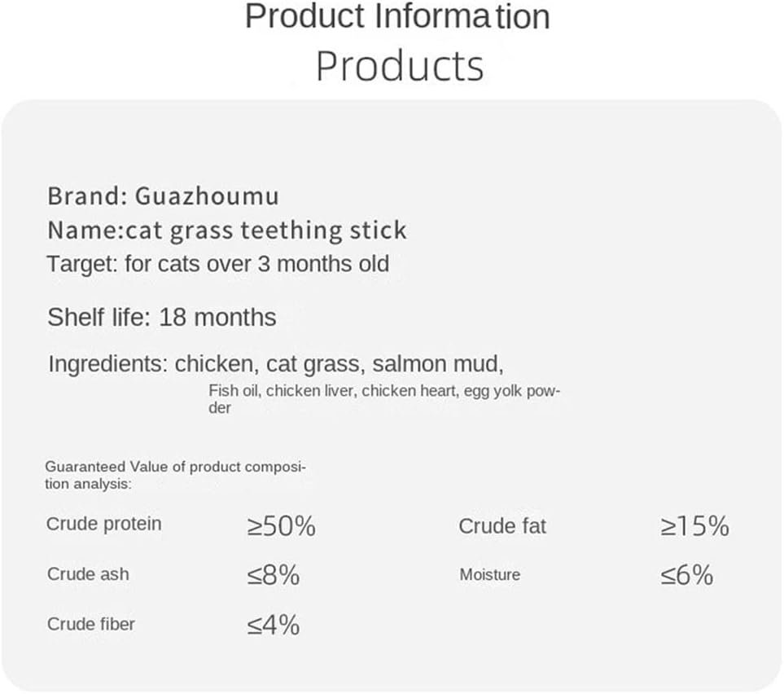Click the Crude protein label
This screenshot has height=694, width=784.
tap(104, 524)
